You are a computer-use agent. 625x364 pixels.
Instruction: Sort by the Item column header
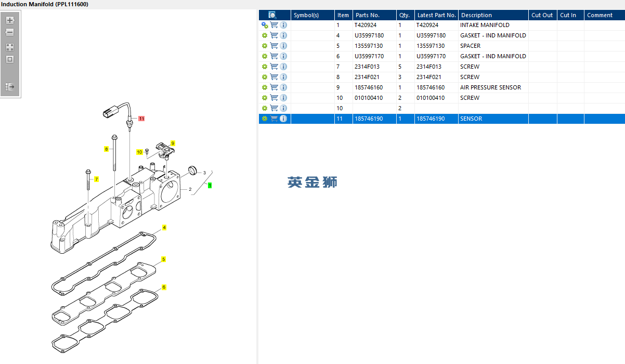tap(344, 15)
